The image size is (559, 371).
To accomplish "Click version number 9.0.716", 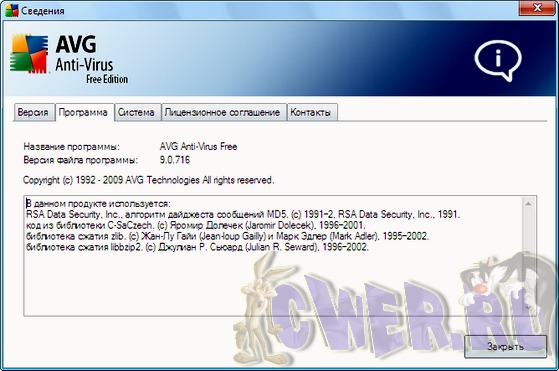I will (175, 160).
